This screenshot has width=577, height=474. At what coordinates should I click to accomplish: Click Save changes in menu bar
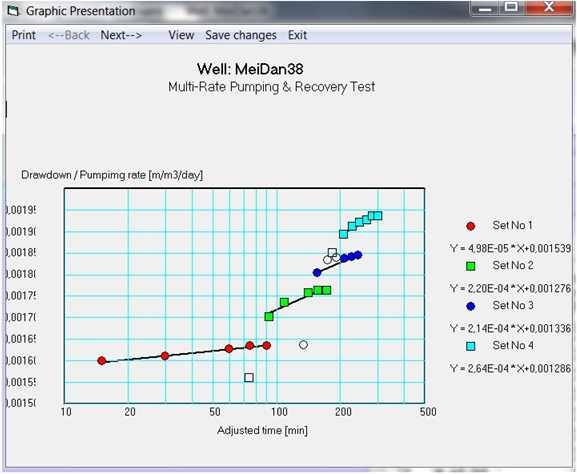(241, 35)
